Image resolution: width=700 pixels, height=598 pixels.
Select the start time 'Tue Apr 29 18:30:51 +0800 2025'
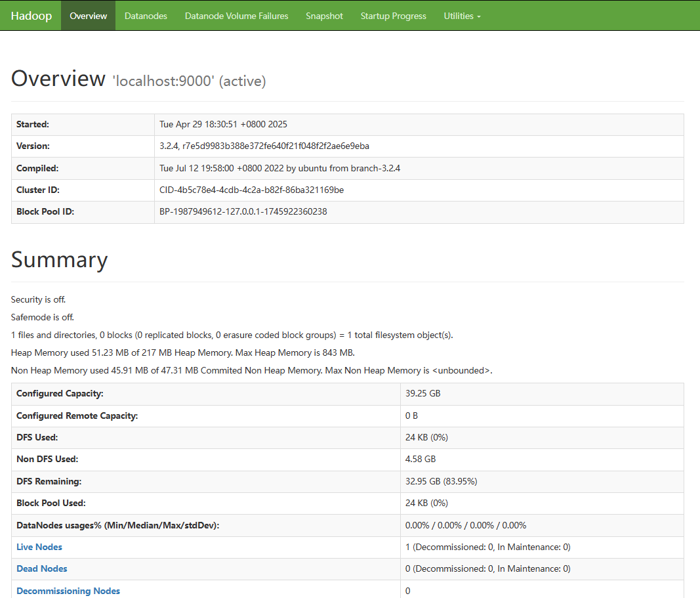[223, 124]
